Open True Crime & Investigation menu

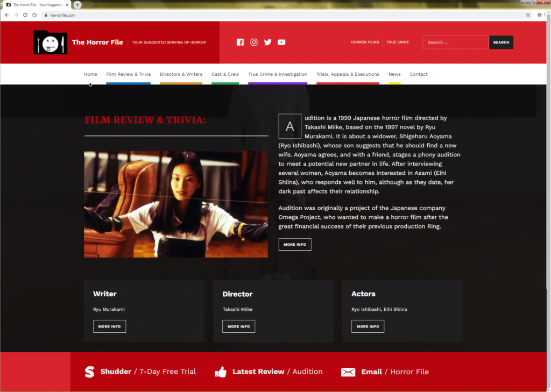tap(278, 74)
